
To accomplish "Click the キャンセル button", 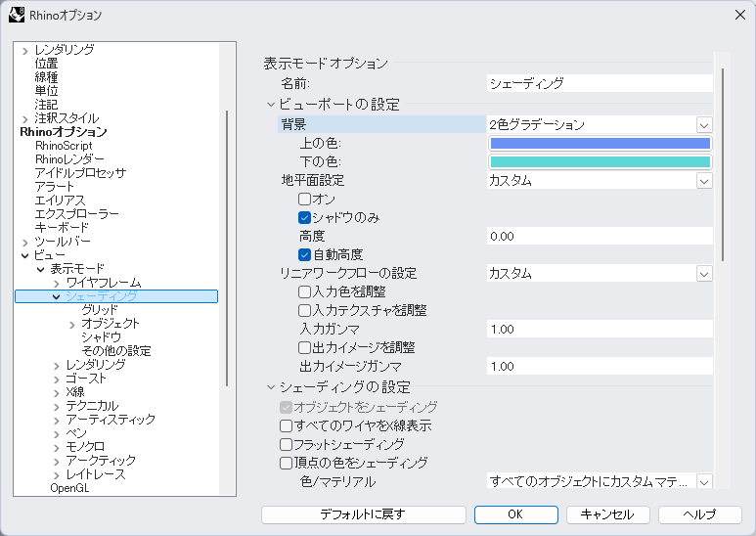I will click(x=608, y=514).
